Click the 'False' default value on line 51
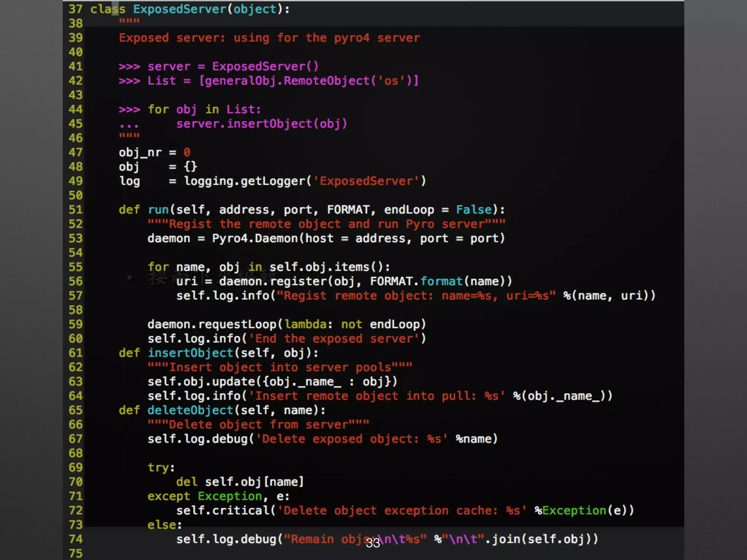The width and height of the screenshot is (747, 560). click(474, 210)
